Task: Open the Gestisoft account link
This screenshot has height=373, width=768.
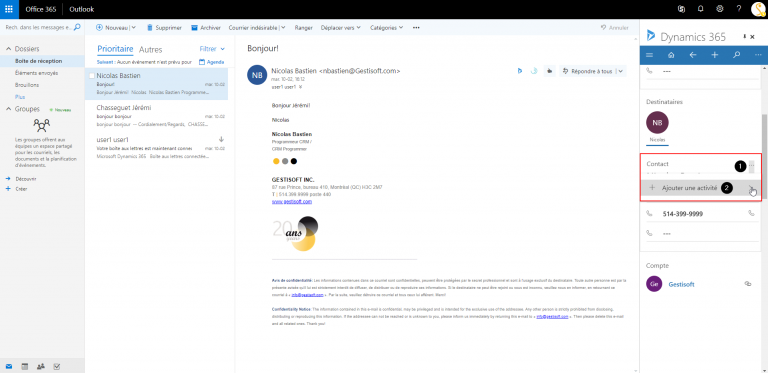Action: point(681,284)
